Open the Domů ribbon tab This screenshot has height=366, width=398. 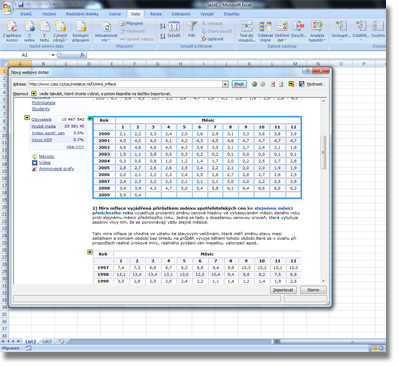(26, 14)
